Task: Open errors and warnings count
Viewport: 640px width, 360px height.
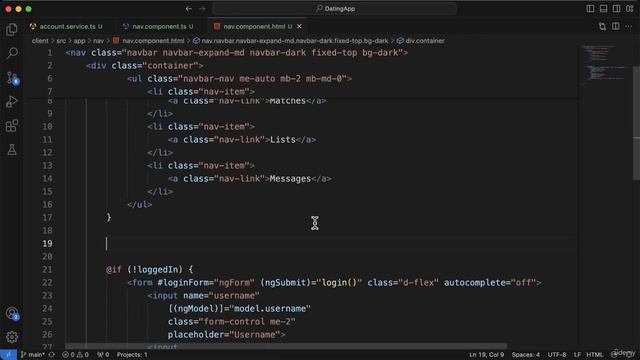Action: click(76, 355)
